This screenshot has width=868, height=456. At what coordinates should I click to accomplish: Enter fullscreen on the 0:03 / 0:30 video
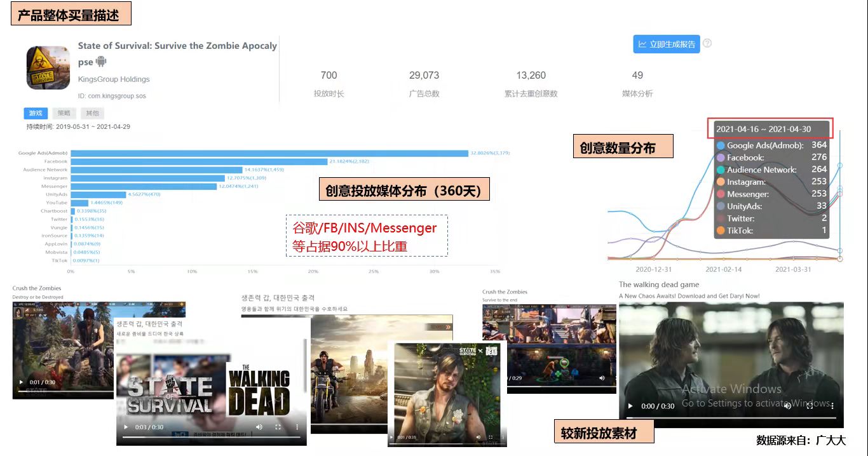click(278, 427)
